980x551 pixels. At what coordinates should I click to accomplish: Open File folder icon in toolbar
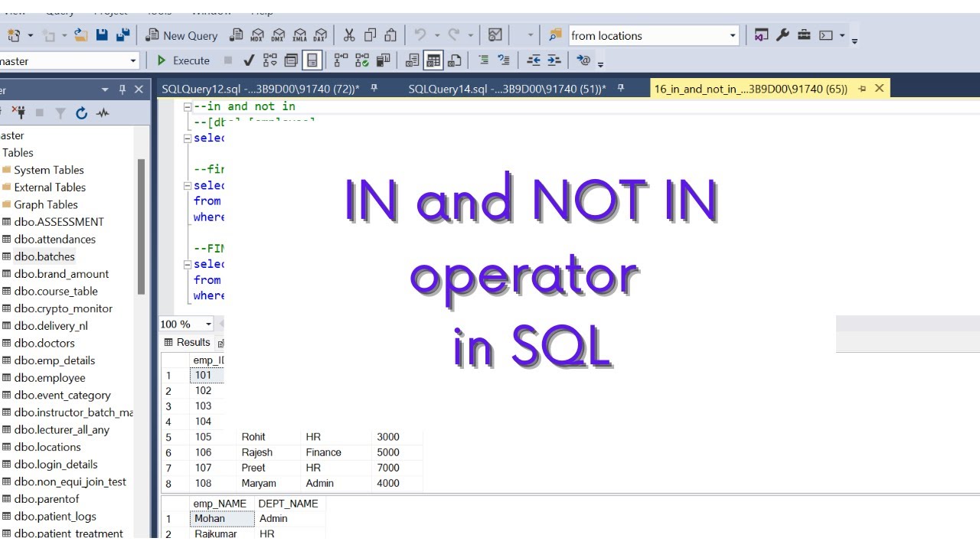(x=81, y=35)
